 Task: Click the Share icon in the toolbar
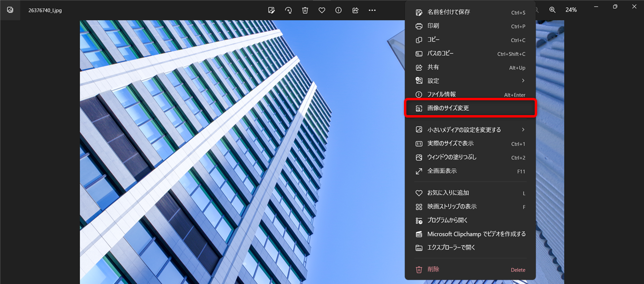(x=355, y=10)
